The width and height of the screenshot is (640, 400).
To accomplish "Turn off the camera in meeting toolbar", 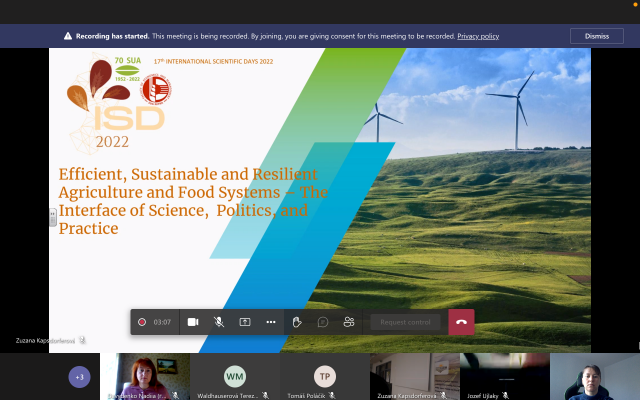I will [192, 322].
